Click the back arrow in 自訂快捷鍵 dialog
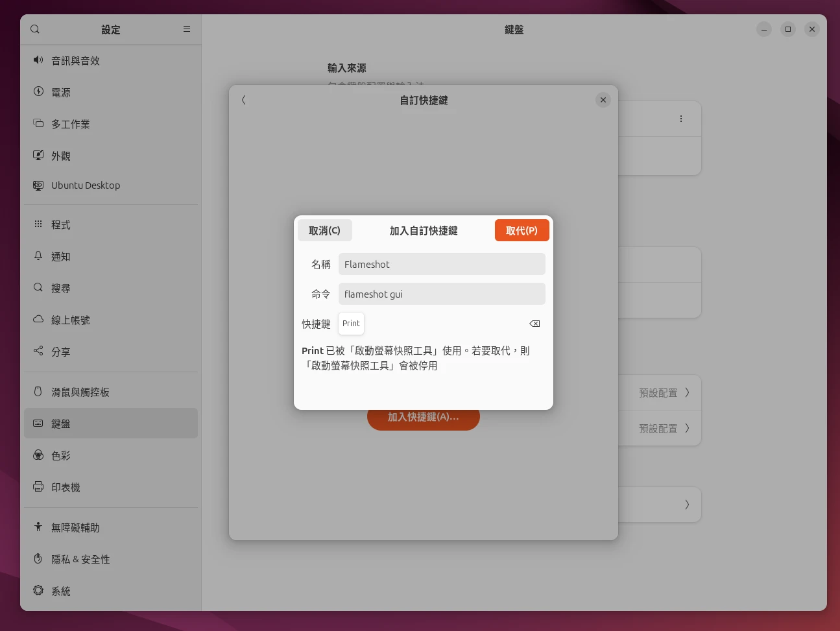This screenshot has width=840, height=631. click(244, 100)
